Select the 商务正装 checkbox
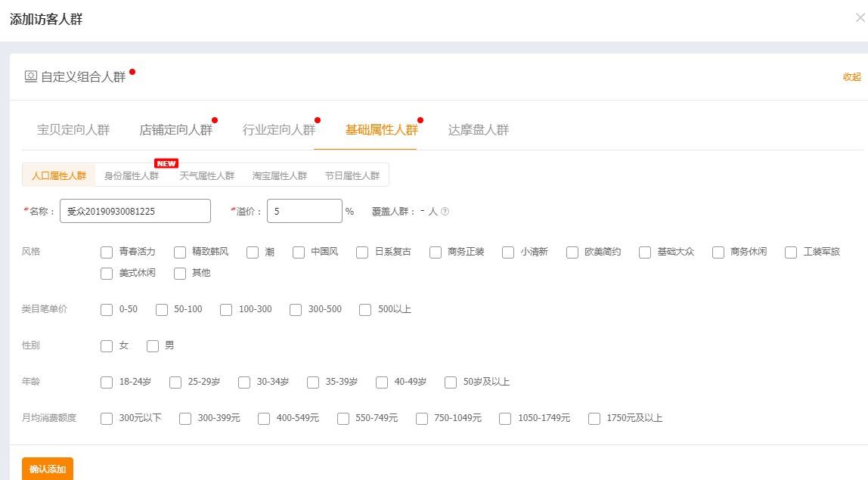 point(436,252)
